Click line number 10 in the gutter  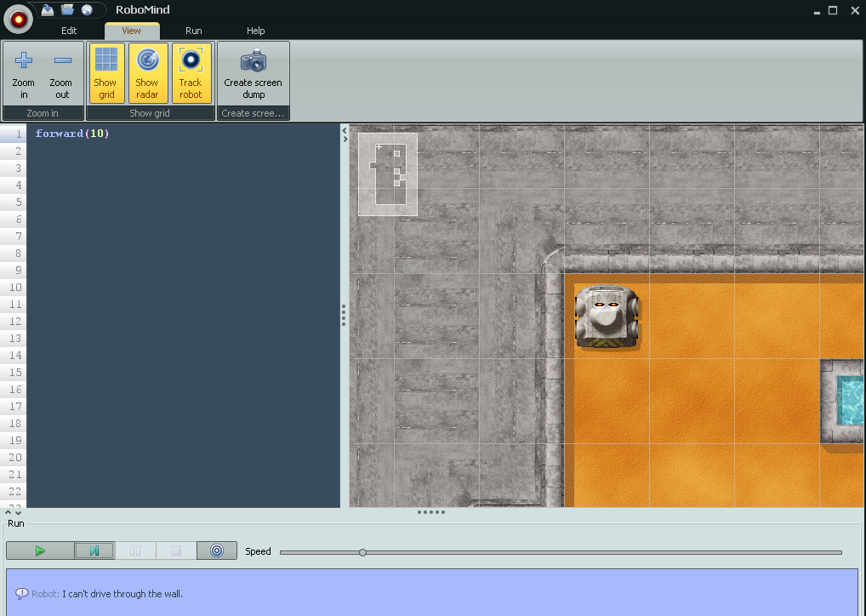tap(15, 288)
